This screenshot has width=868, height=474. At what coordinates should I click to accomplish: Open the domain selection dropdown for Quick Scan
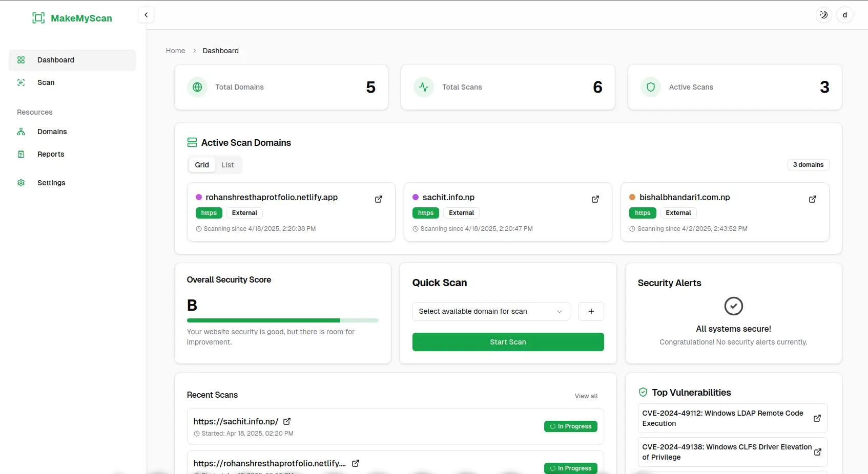(x=490, y=311)
